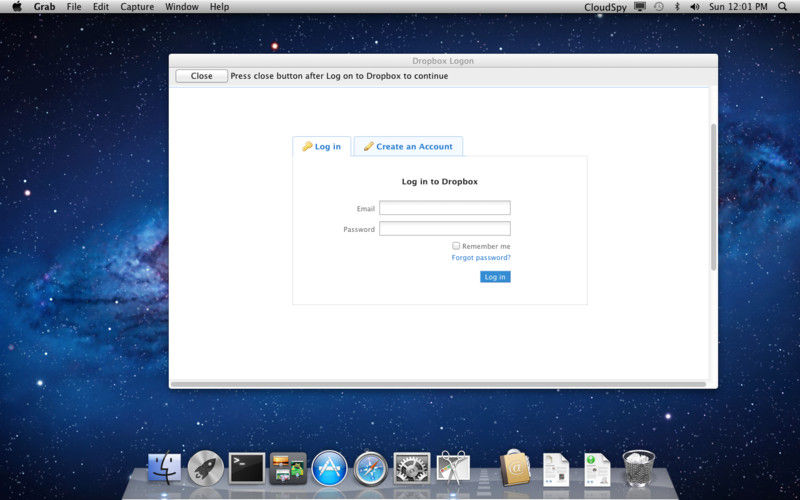
Task: Open the volume speaker menu
Action: tap(694, 7)
